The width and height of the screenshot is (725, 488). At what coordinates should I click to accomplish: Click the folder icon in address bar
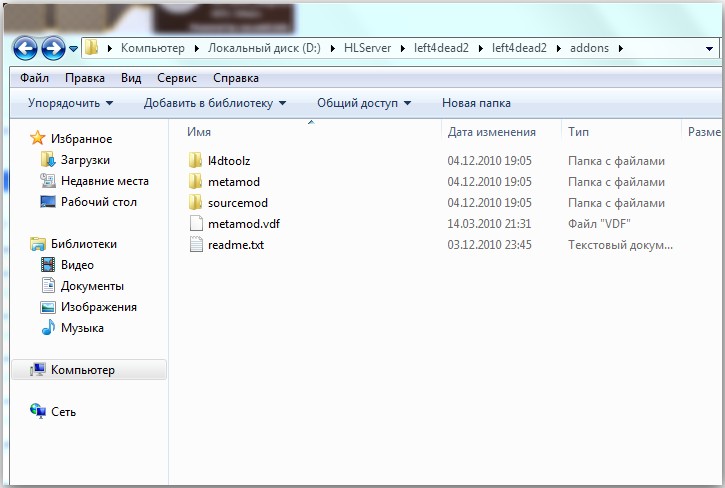click(92, 48)
